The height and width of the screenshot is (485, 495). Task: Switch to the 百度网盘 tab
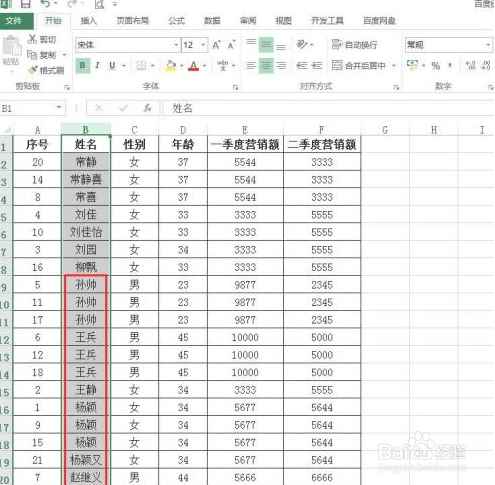(379, 21)
